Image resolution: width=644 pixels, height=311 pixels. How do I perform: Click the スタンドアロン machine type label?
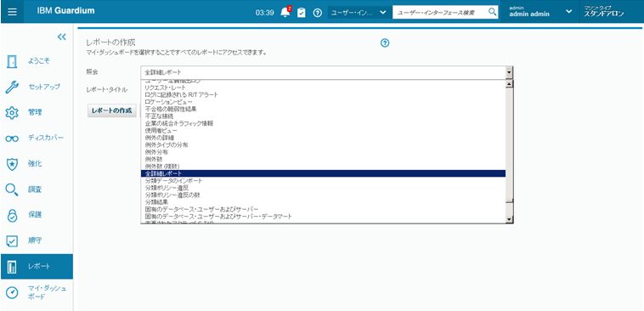tap(604, 14)
